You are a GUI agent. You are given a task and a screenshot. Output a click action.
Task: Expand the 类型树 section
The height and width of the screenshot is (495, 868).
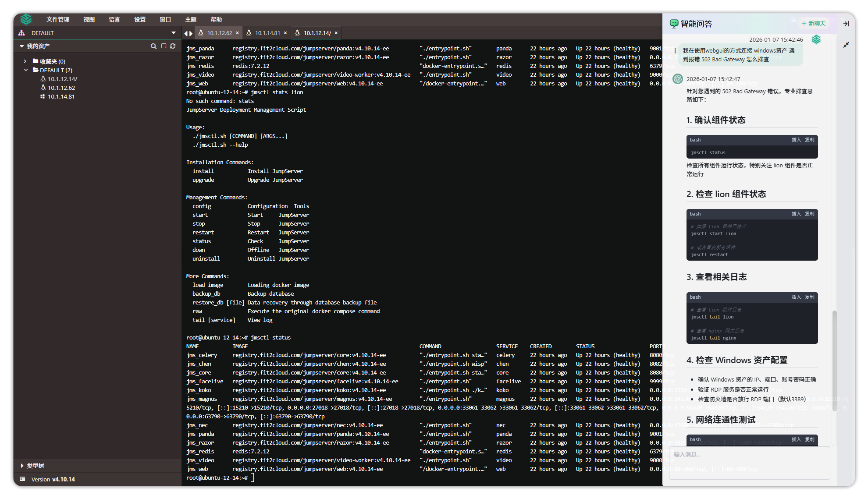[x=22, y=466]
